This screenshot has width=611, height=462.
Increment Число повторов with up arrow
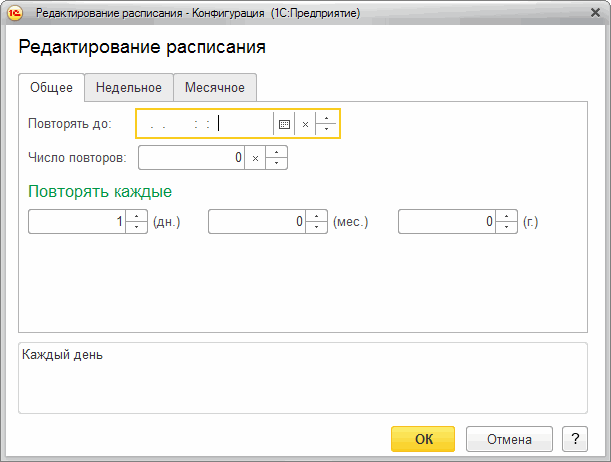[276, 152]
